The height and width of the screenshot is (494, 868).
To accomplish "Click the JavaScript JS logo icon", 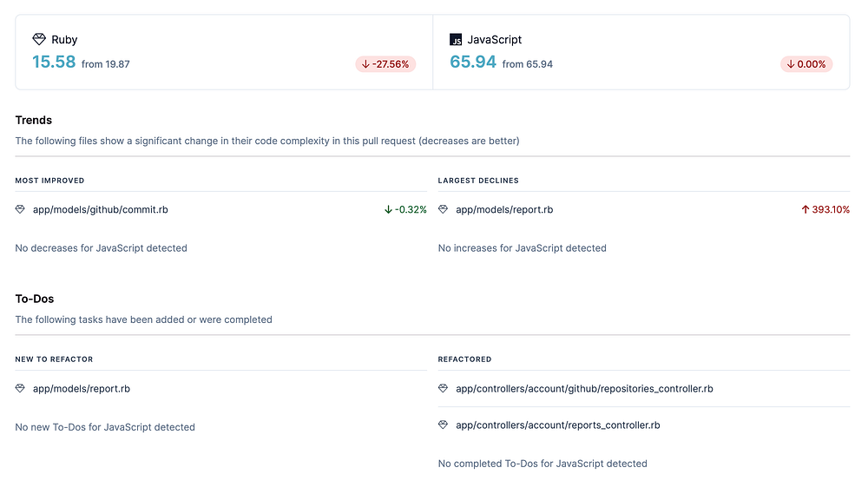I will pos(456,40).
